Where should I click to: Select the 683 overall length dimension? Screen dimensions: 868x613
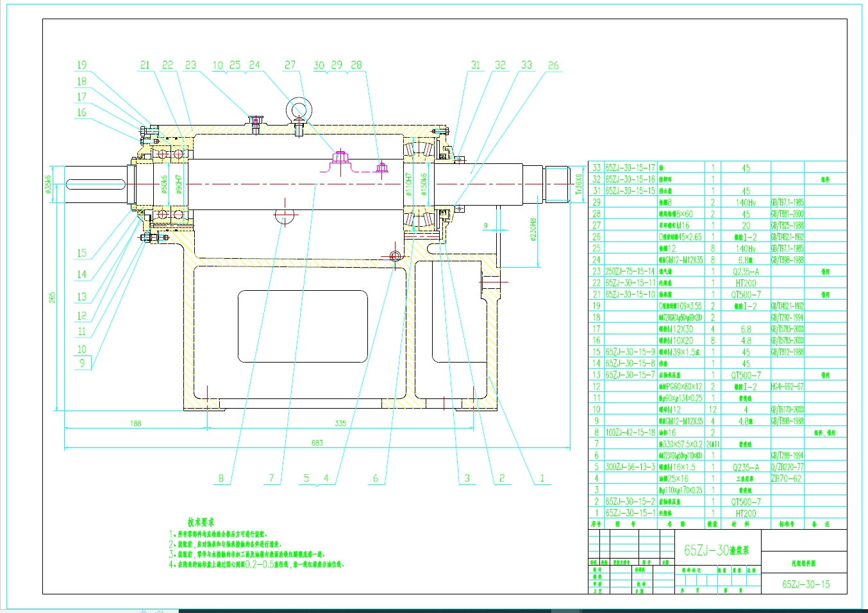coord(317,443)
